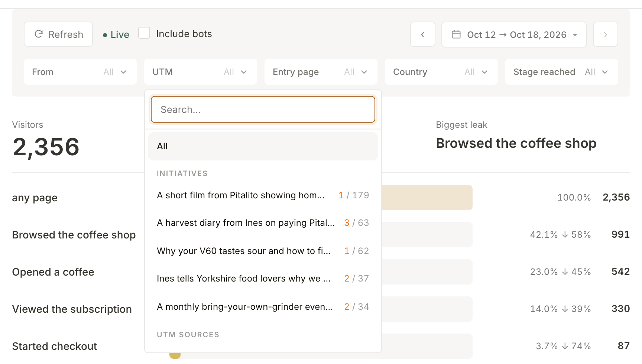Image resolution: width=642 pixels, height=364 pixels.
Task: Click the 100.0% conversion value
Action: (574, 198)
